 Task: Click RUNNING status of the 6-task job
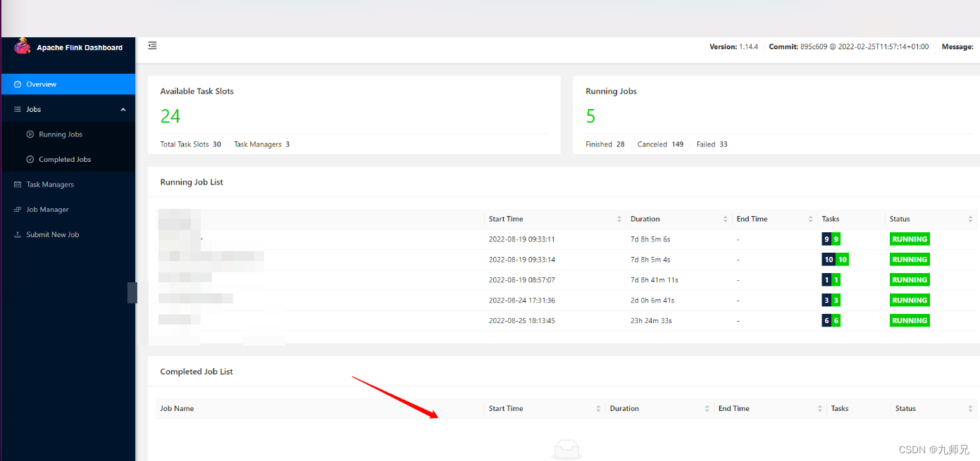tap(910, 321)
